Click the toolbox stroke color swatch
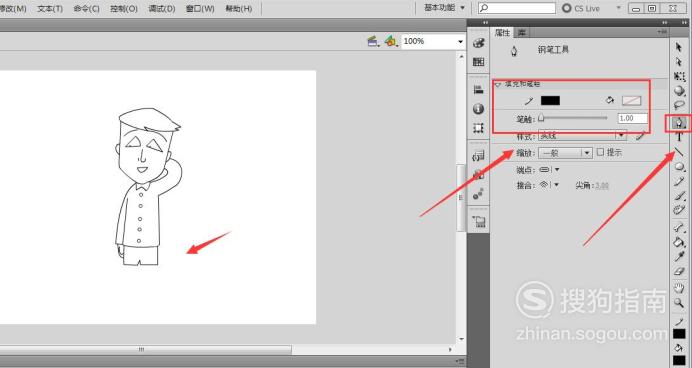The image size is (692, 368). tap(679, 334)
